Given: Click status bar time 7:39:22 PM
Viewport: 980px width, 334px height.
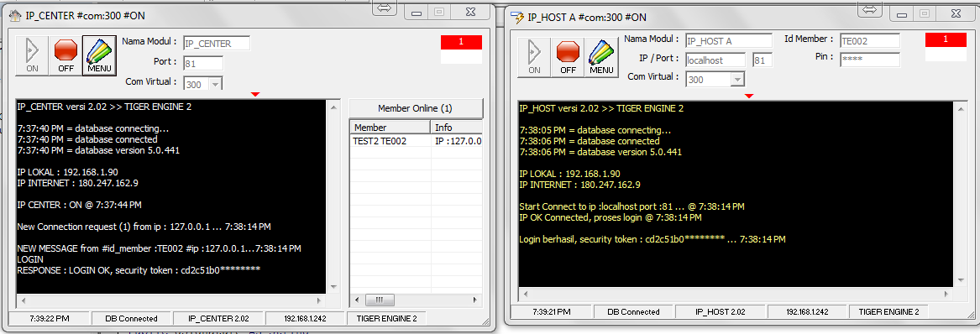Looking at the screenshot, I should 50,318.
